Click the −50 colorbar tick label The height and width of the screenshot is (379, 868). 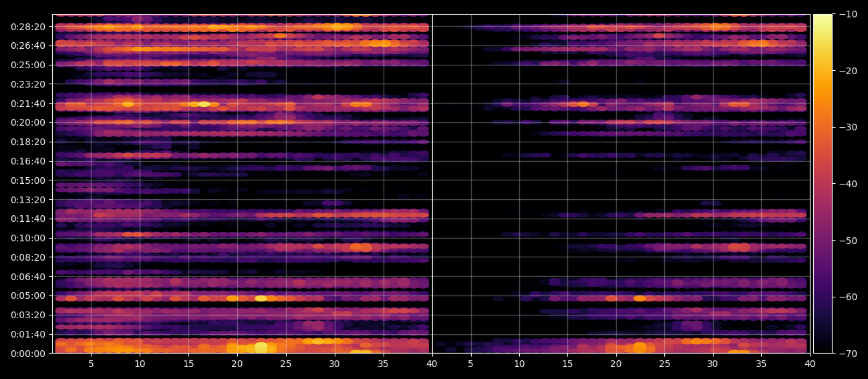pos(848,240)
